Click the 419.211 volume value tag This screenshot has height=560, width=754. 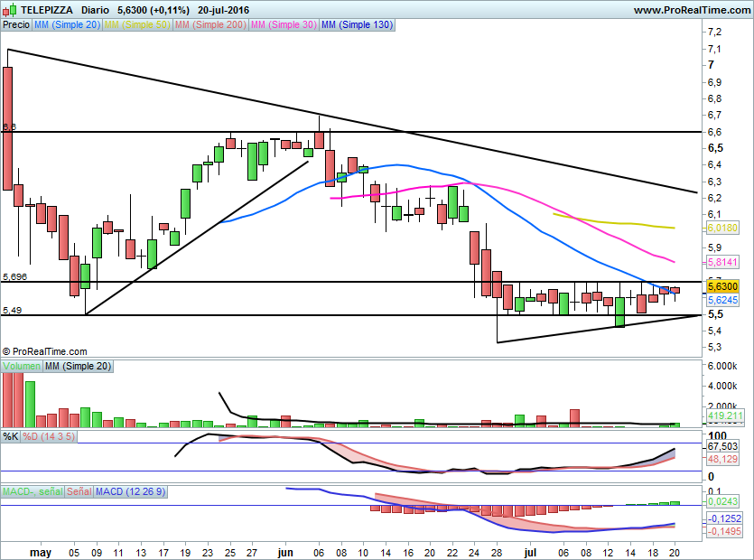pos(720,416)
